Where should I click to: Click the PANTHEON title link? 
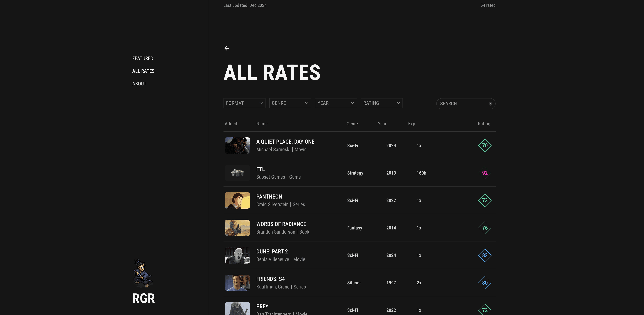point(269,196)
